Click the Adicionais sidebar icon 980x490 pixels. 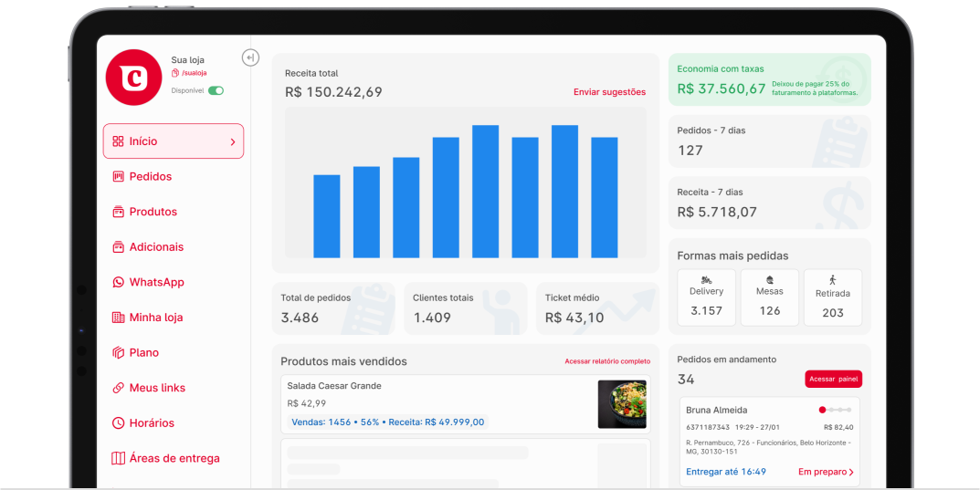(118, 247)
